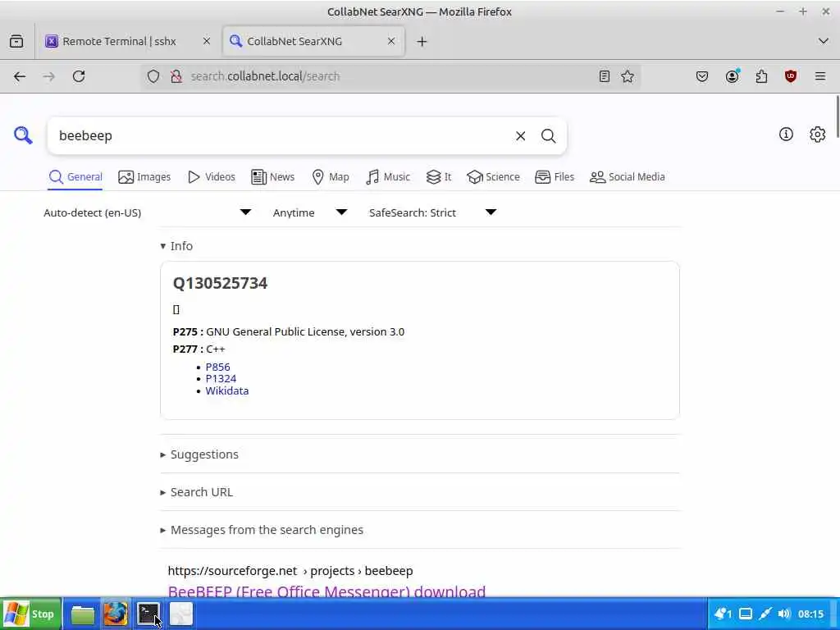The height and width of the screenshot is (630, 840).
Task: Click the blank white taskbar launcher icon
Action: pyautogui.click(x=181, y=614)
